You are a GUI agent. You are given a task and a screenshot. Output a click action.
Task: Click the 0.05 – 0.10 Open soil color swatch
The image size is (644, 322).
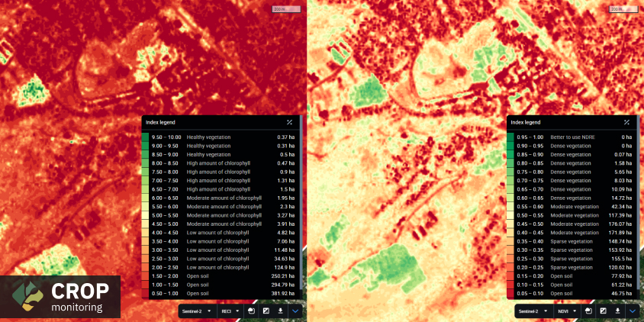click(510, 294)
